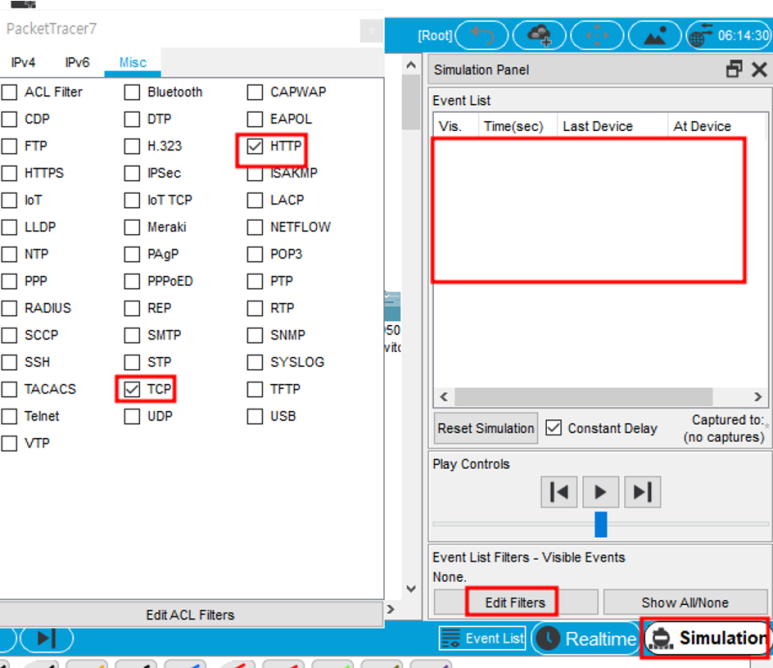Check the IoT TCP filter
Image resolution: width=773 pixels, height=668 pixels.
coord(132,200)
